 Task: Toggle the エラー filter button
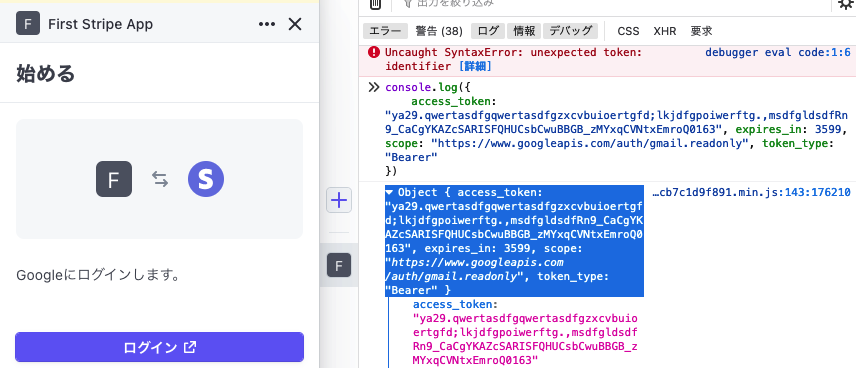[x=385, y=31]
